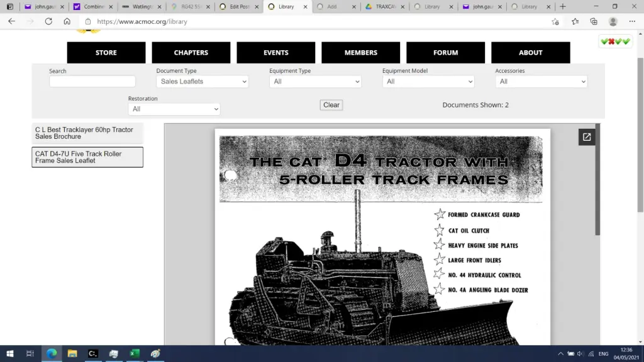The image size is (644, 362).
Task: Go to the FORUM menu item
Action: [x=445, y=53]
